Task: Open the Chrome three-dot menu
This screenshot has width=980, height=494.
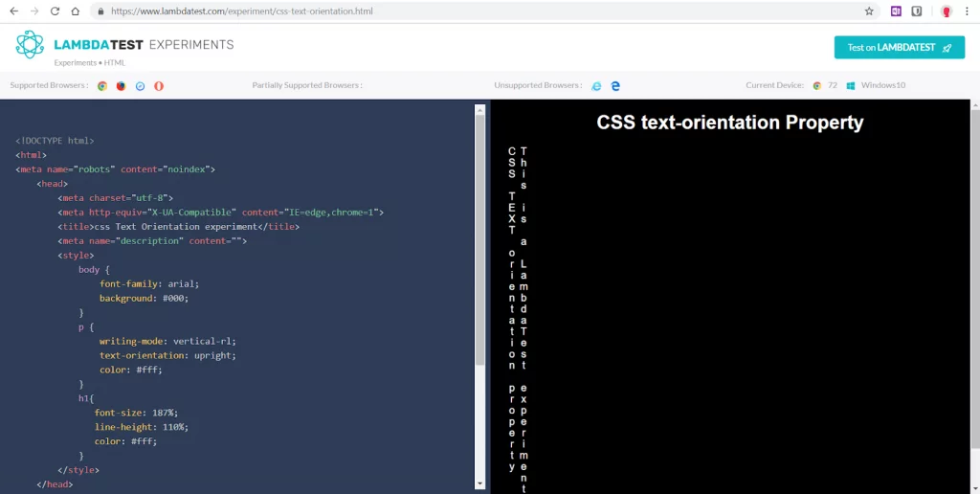Action: tap(967, 11)
